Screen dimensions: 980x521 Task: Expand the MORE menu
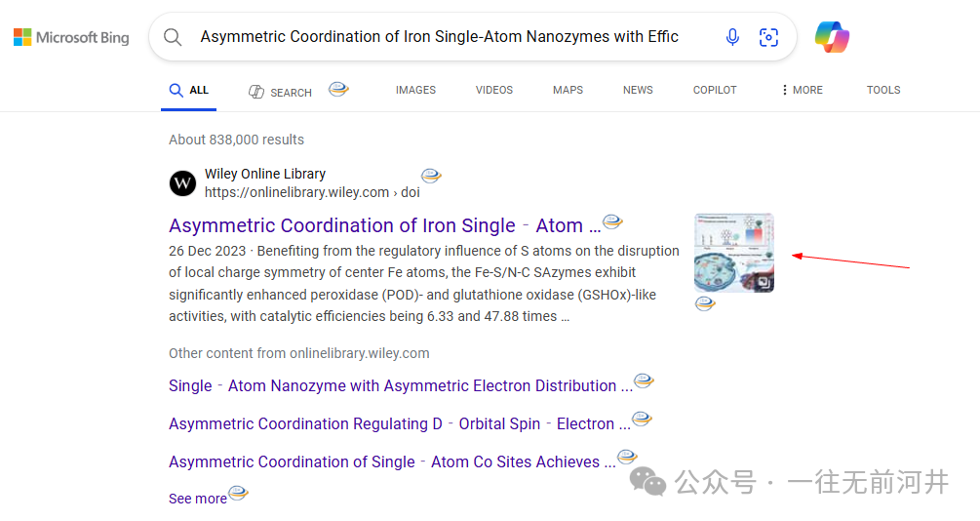(x=802, y=90)
